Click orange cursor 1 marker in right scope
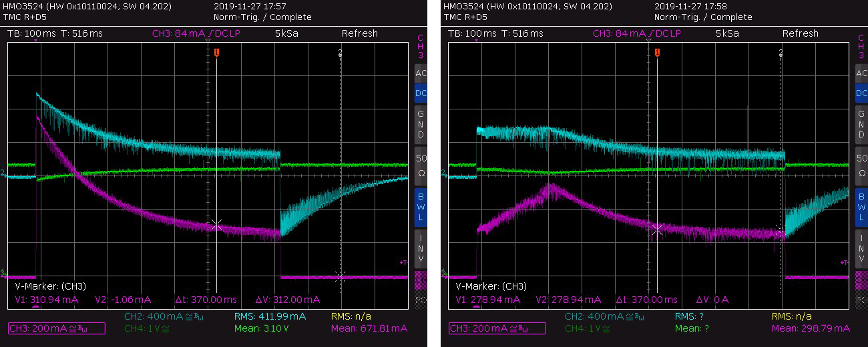The image size is (868, 347). click(657, 52)
